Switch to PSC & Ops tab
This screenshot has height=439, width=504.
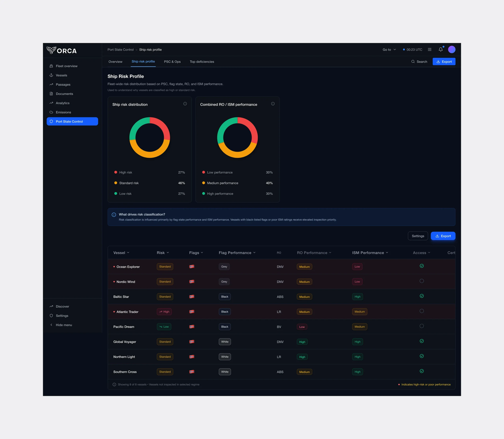pyautogui.click(x=172, y=62)
